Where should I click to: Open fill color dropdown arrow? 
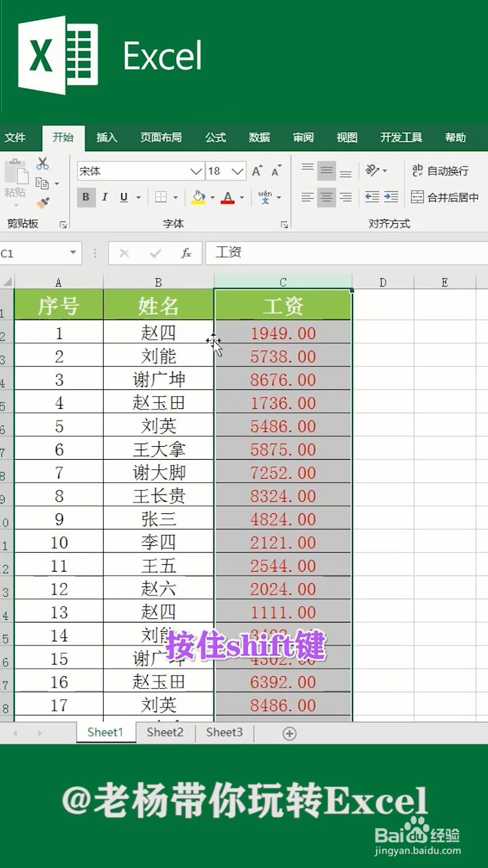pyautogui.click(x=212, y=198)
